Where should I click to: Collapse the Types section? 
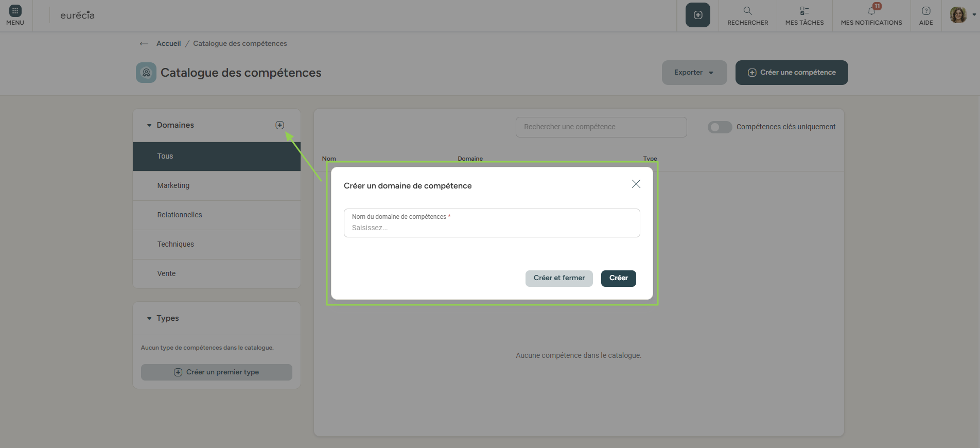(x=149, y=318)
